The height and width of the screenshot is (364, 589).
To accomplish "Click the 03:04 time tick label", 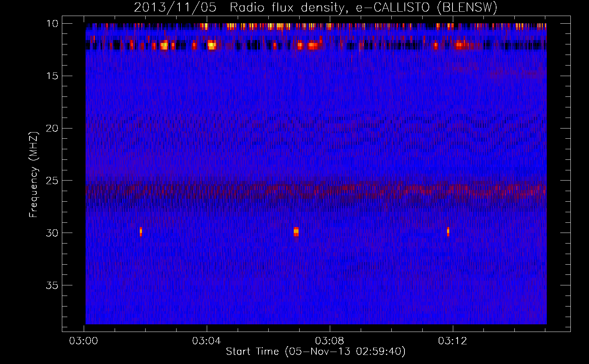I will [207, 341].
